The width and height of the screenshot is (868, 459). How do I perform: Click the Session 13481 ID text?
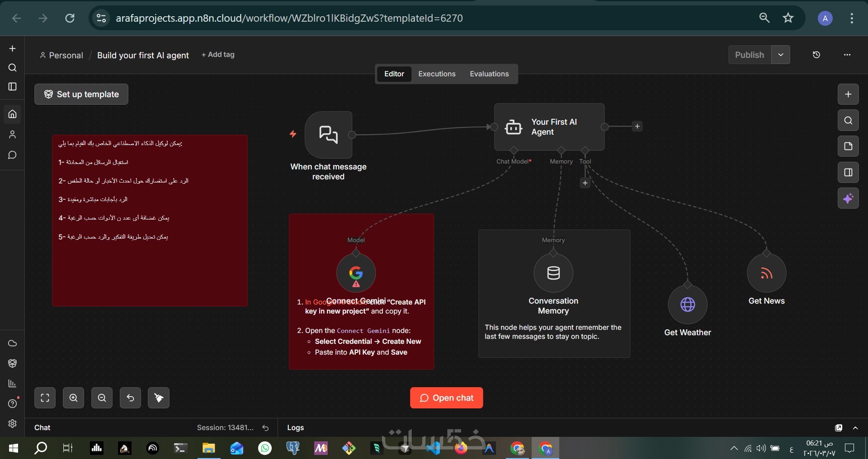coord(225,428)
